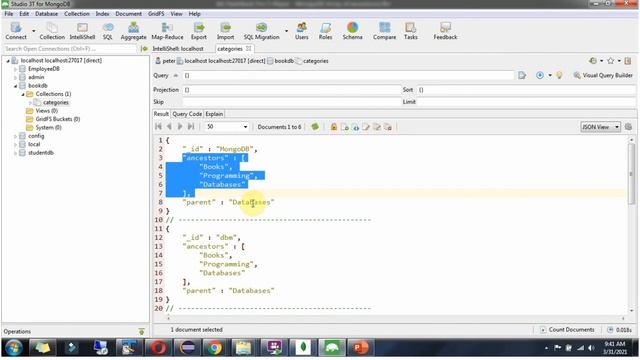The image size is (640, 360).
Task: Open the SQL Migration tool
Action: (x=262, y=31)
